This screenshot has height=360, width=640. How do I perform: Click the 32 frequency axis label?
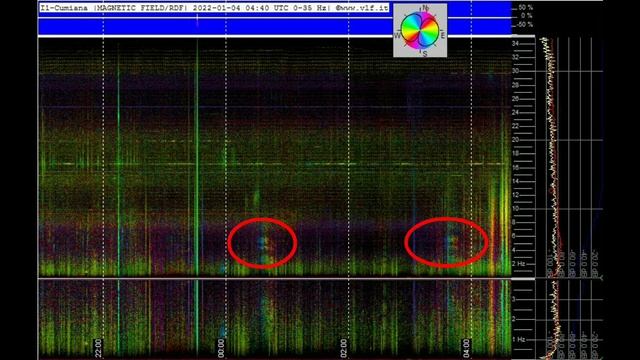(516, 57)
